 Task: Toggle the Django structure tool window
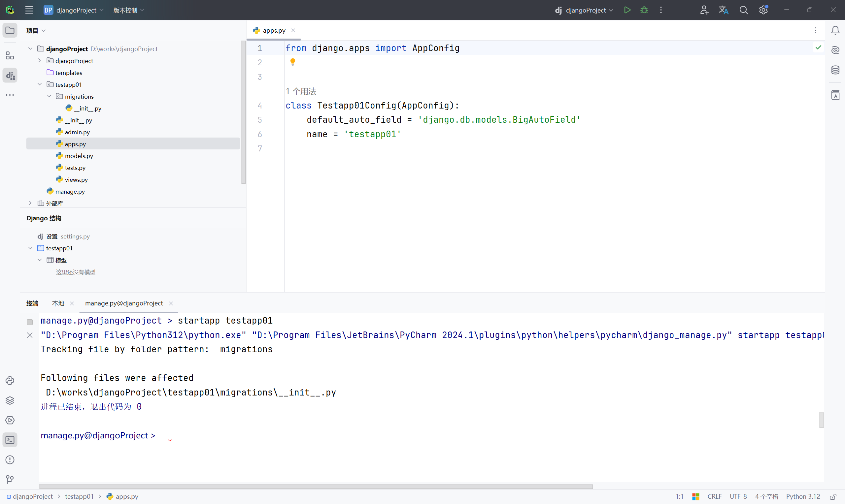coord(10,76)
